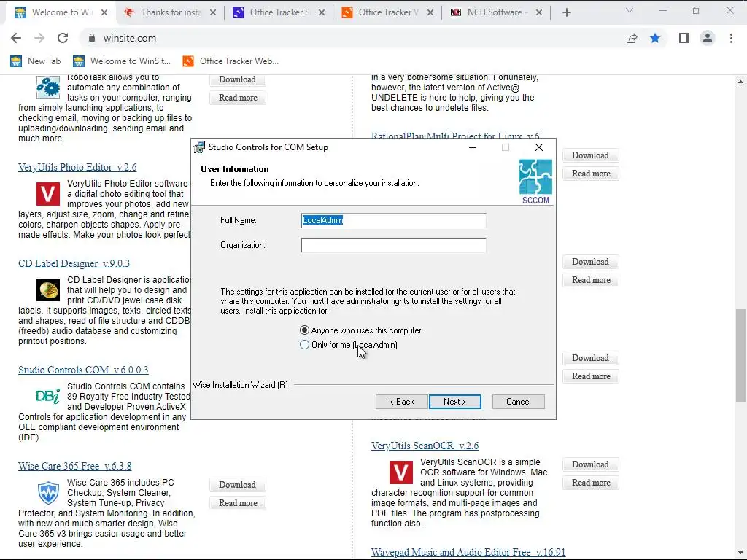This screenshot has height=560, width=747.
Task: Switch to Welcome to WinSite tab
Action: pyautogui.click(x=61, y=13)
